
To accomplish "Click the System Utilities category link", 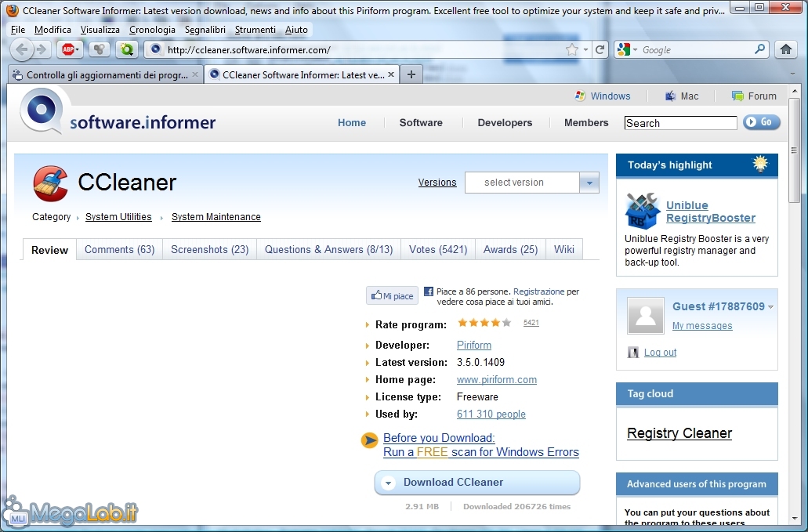I will 118,217.
